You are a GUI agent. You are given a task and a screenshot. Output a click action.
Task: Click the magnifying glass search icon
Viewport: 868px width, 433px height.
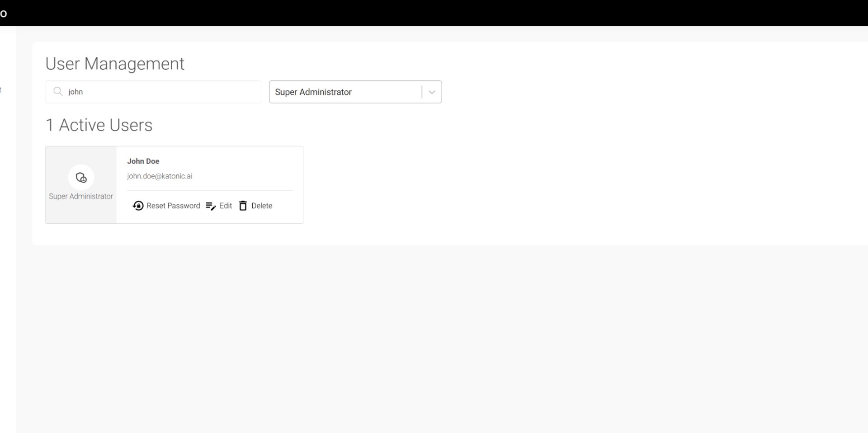pyautogui.click(x=58, y=91)
